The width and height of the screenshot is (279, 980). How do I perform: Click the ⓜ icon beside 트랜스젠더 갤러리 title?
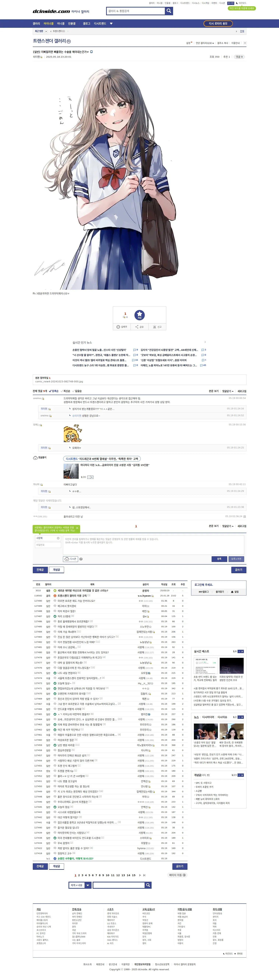pos(69,41)
